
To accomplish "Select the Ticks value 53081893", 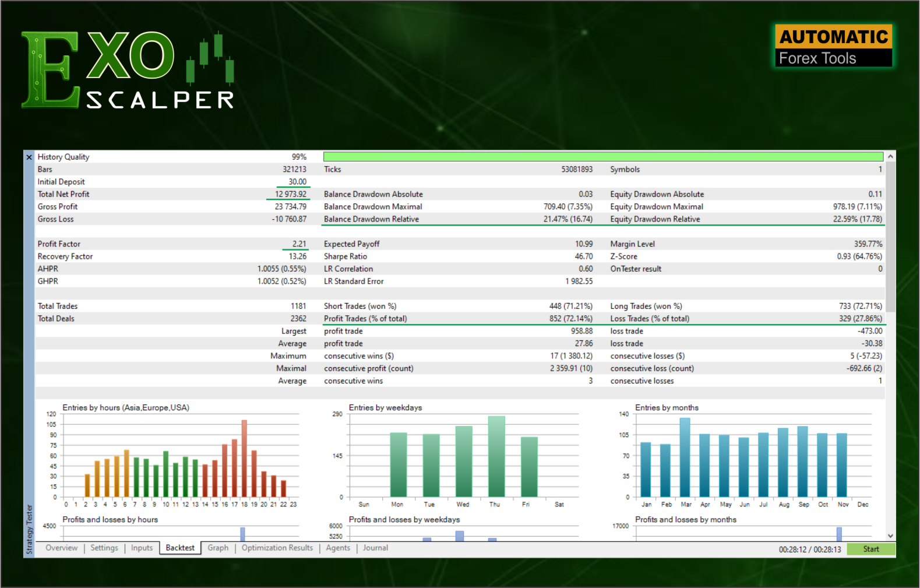I will (577, 170).
